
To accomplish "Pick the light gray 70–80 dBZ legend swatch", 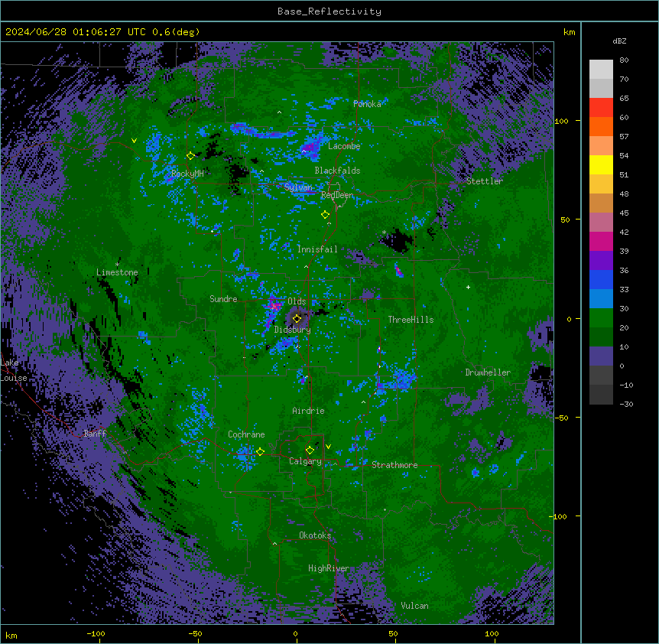I will tap(601, 70).
